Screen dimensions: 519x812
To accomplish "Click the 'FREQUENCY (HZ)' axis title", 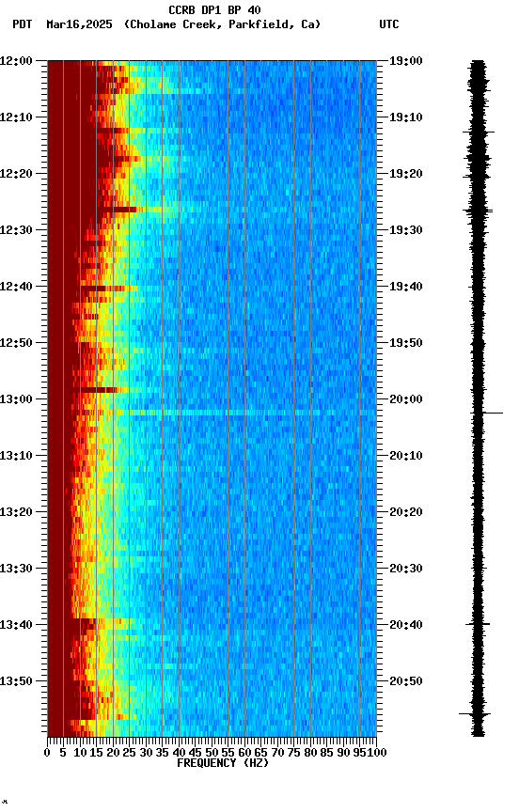I will 223,763.
